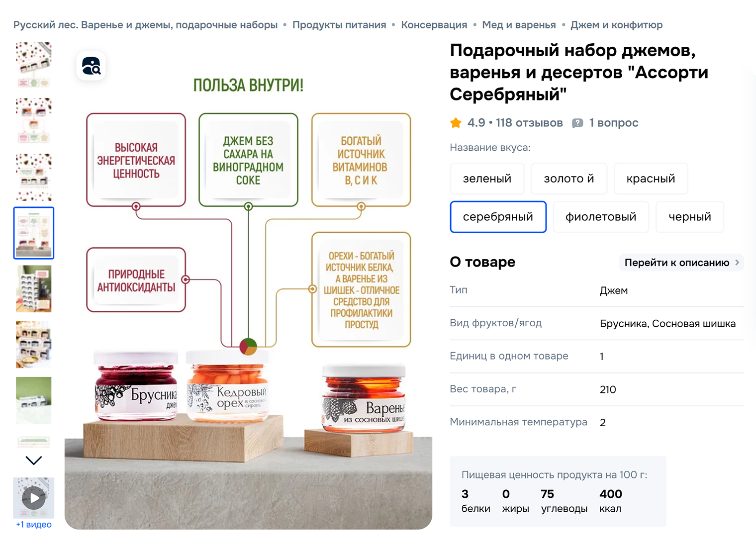Select the серебряный flavor option
Image resolution: width=756 pixels, height=552 pixels.
(498, 217)
